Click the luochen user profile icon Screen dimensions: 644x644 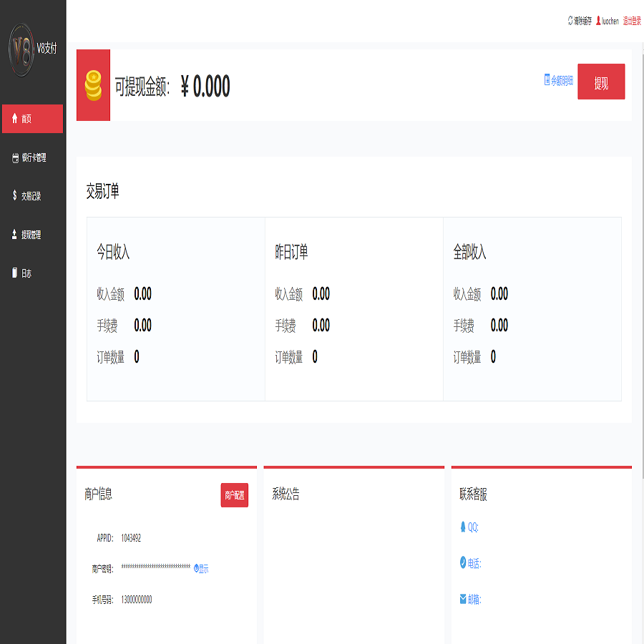(598, 21)
